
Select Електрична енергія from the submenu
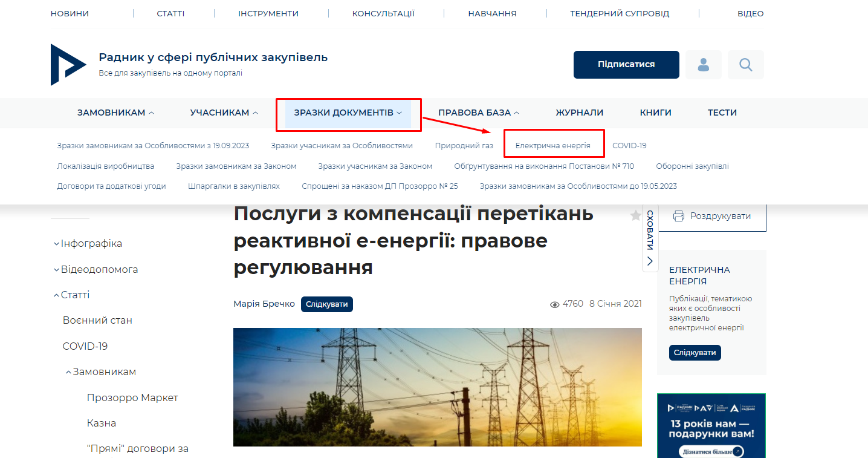552,146
